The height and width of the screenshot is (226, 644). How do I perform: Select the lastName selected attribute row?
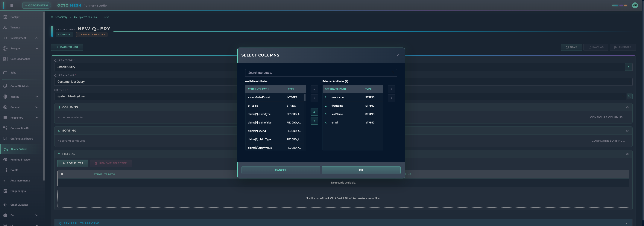click(x=353, y=114)
